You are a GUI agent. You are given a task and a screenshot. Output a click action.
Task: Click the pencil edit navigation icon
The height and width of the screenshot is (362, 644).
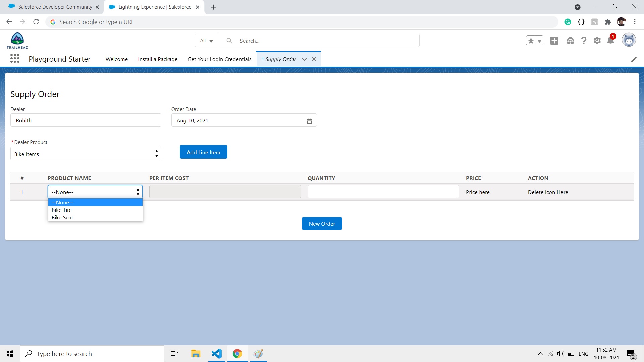(x=634, y=59)
